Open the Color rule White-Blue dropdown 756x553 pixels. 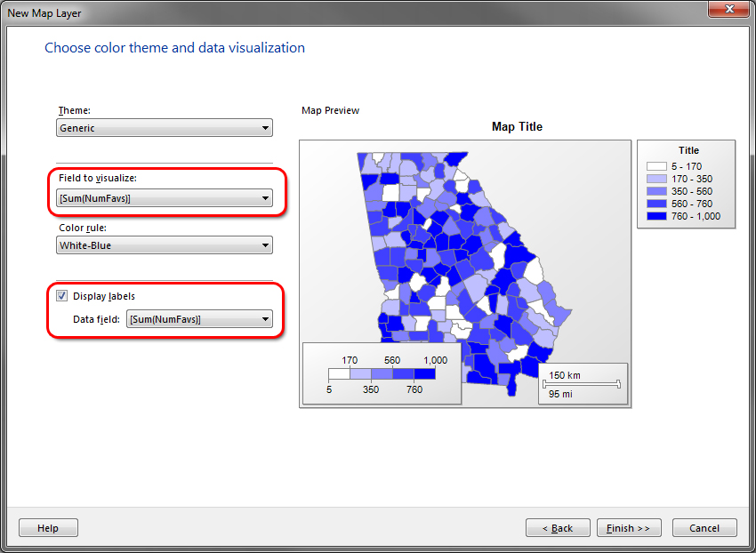[x=164, y=245]
